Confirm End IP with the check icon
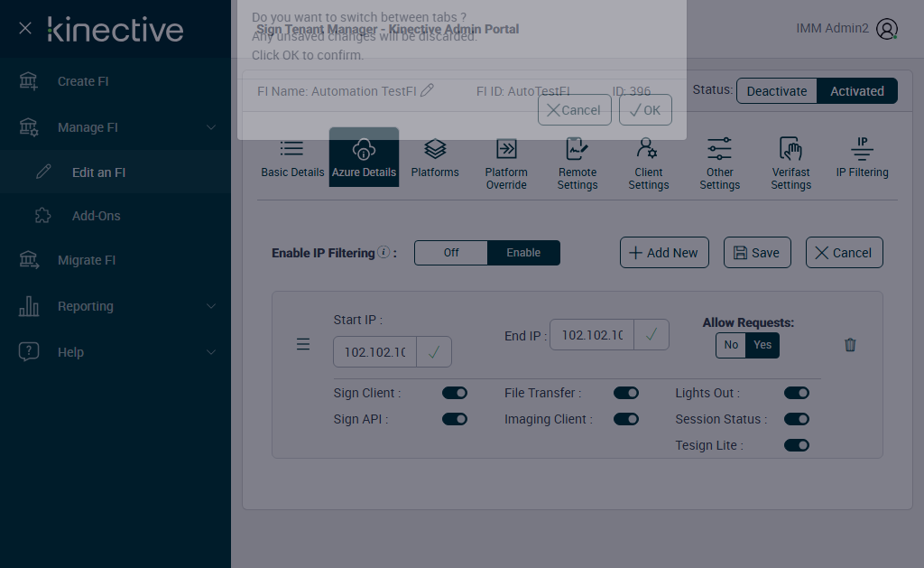Image resolution: width=924 pixels, height=568 pixels. point(651,335)
